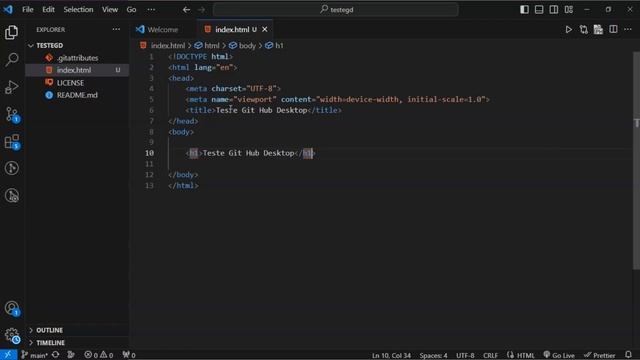Open Manage settings gear icon

(12, 336)
